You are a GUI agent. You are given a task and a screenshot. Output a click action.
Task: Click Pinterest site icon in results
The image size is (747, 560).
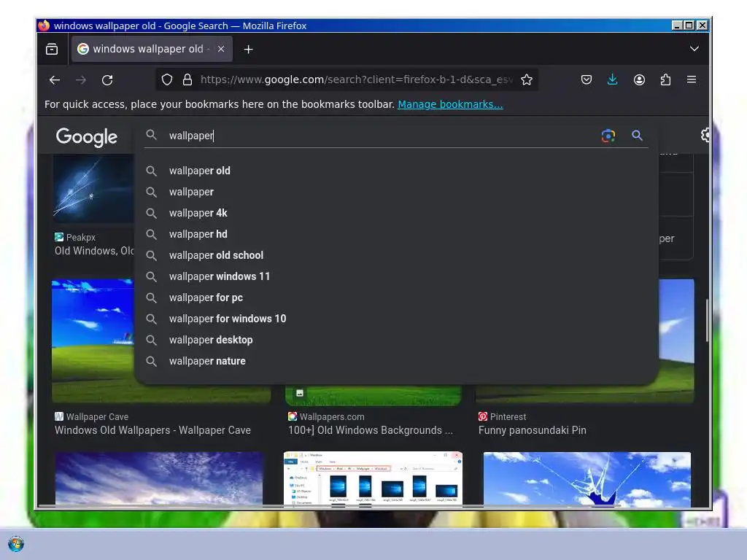coord(483,416)
